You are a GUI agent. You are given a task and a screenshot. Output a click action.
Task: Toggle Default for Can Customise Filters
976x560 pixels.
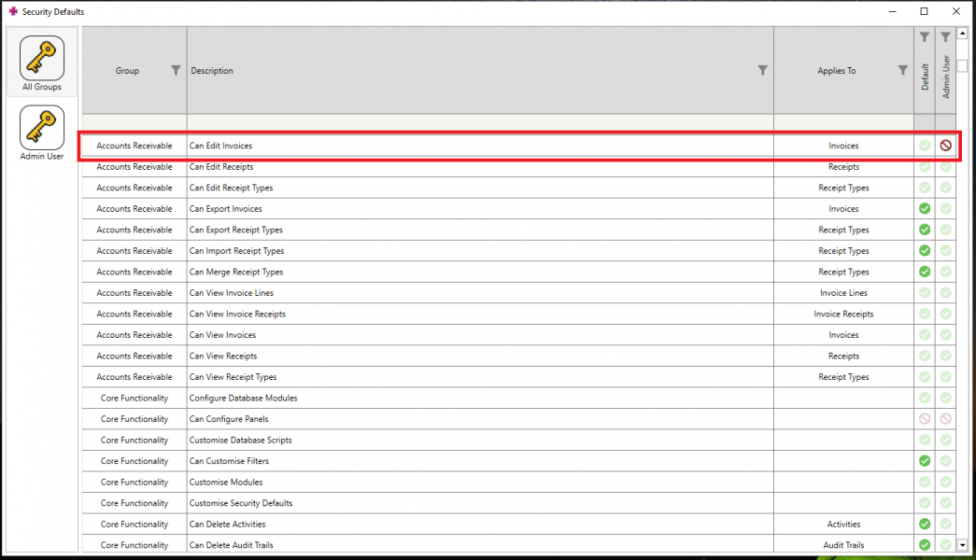tap(925, 461)
